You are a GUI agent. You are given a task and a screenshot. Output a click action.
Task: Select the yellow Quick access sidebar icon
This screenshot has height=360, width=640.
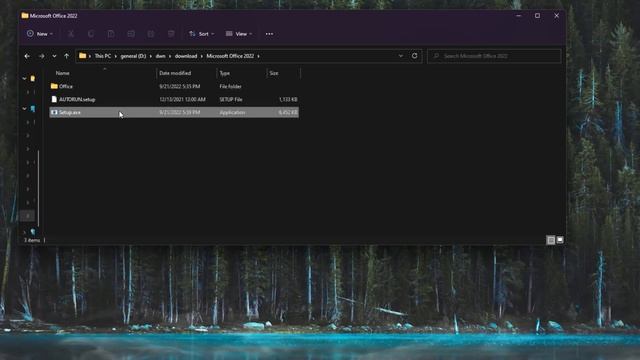pos(33,78)
